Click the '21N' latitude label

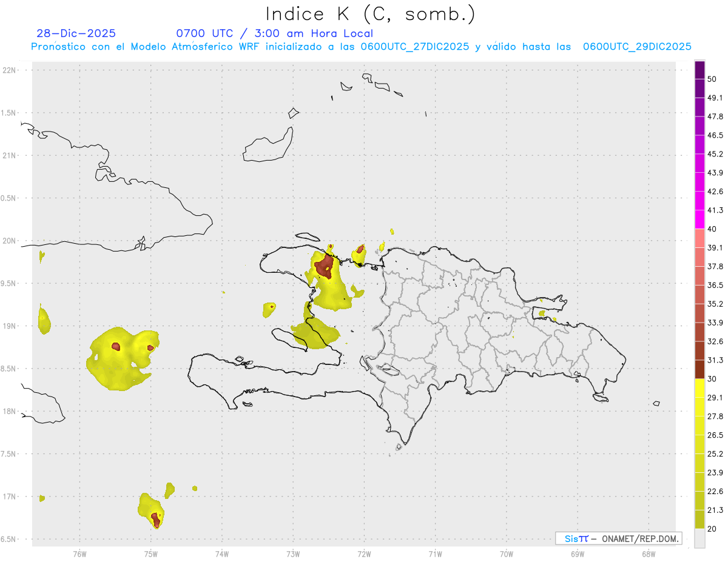[9, 155]
